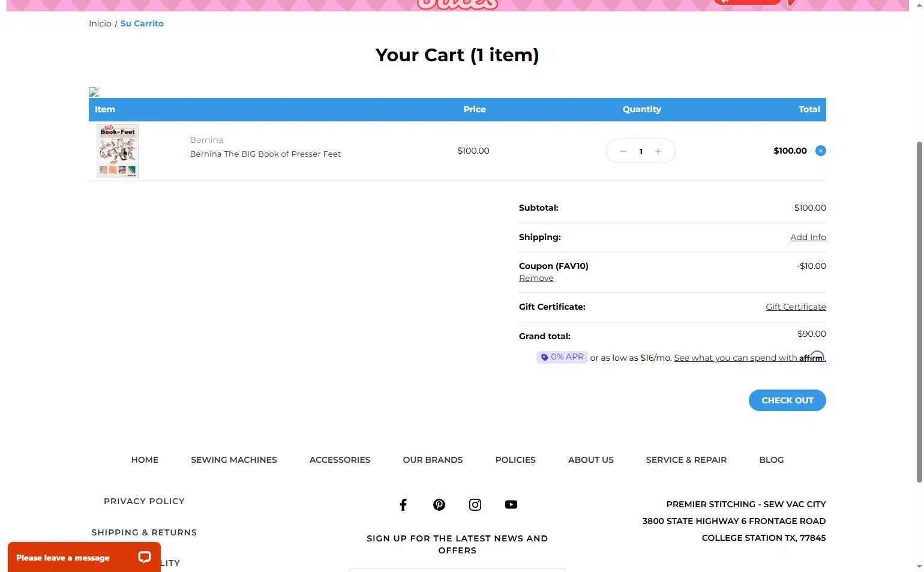
Task: Proceed with the Check Out button
Action: (787, 400)
